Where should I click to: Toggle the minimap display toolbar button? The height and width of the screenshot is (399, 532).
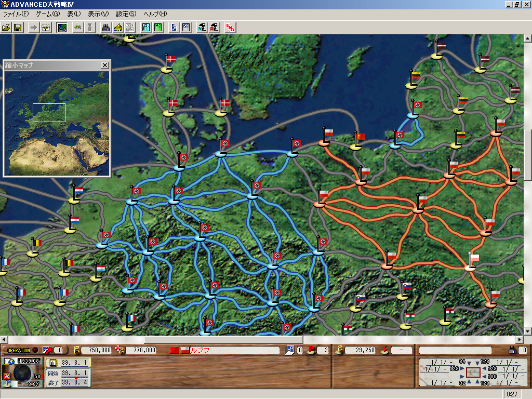point(62,28)
